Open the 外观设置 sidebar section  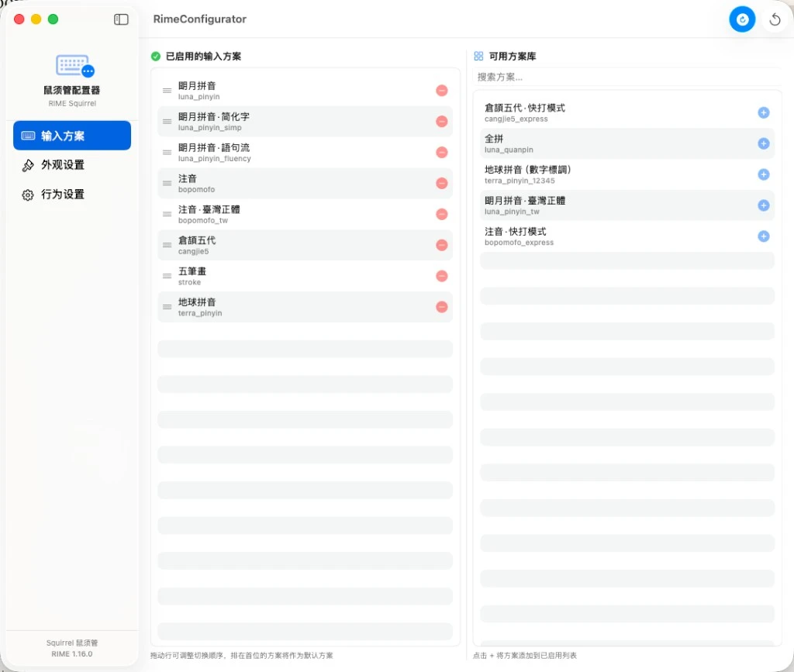click(72, 165)
